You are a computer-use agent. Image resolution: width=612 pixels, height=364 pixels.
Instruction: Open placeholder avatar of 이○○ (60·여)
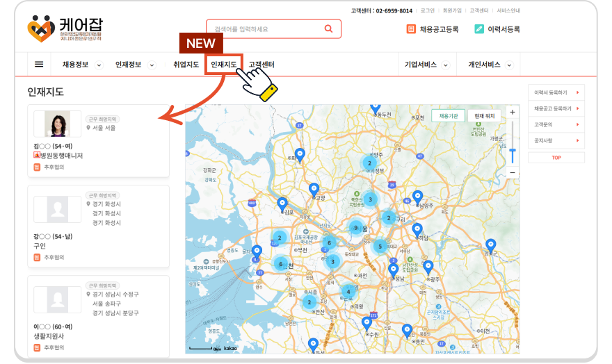(x=57, y=299)
